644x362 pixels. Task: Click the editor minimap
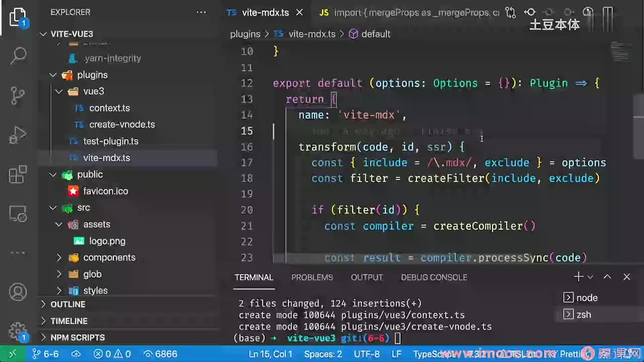point(621,50)
